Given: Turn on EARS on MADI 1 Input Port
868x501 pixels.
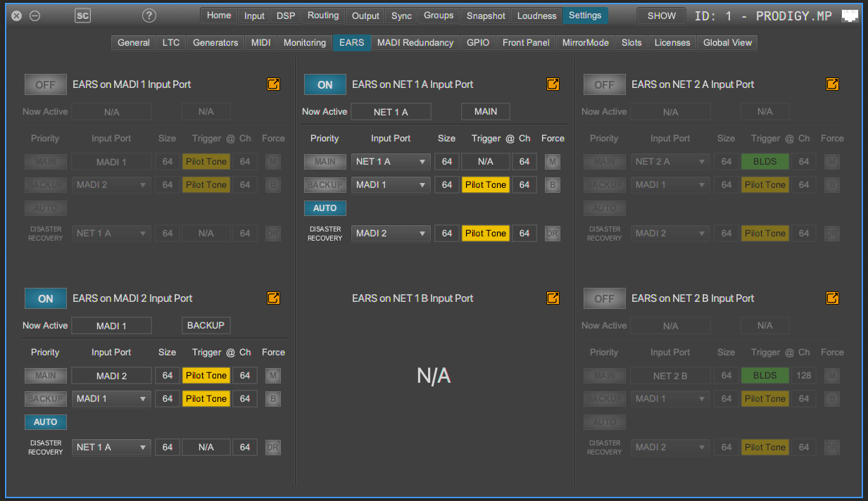Looking at the screenshot, I should [46, 84].
